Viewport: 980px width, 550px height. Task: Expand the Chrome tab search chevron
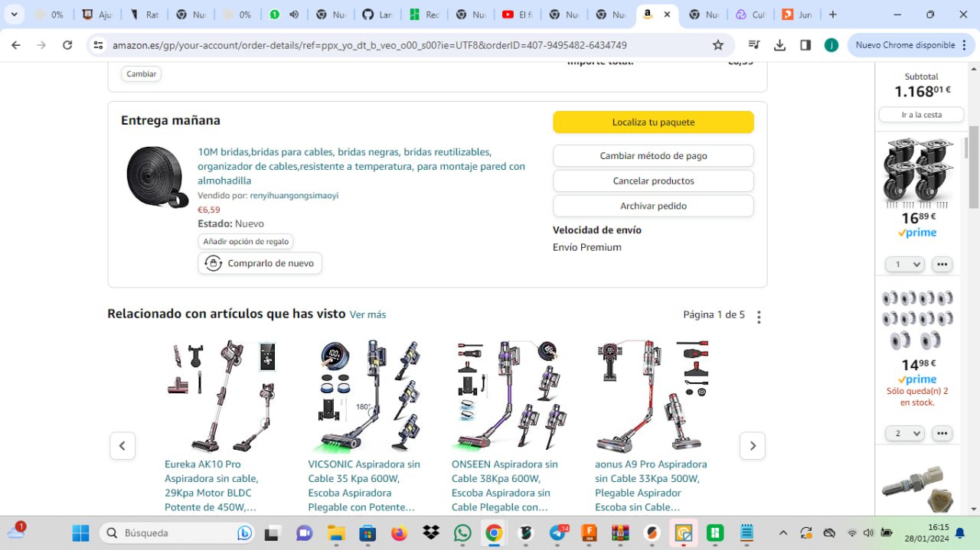(14, 15)
